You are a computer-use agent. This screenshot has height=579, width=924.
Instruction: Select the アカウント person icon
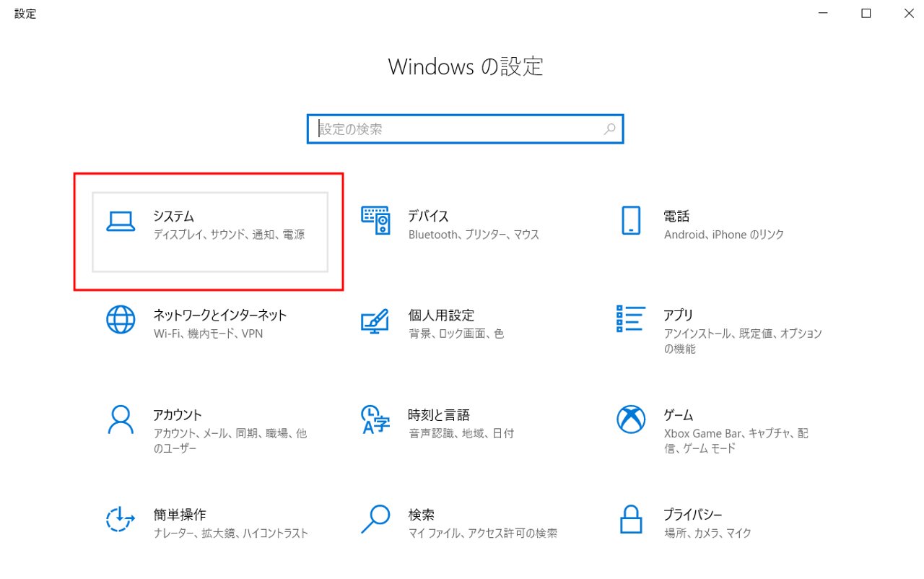point(121,419)
